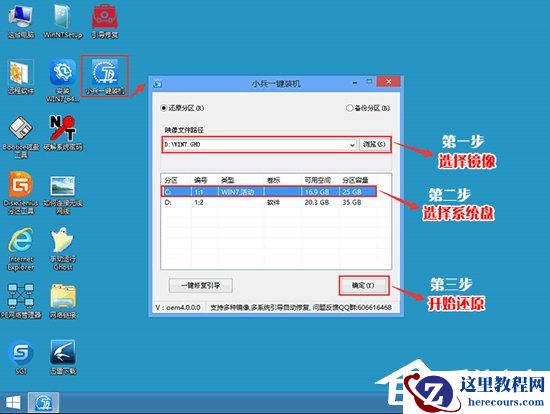Viewport: 550px width, 414px height.
Task: Click the 可用空间 column header
Action: tap(317, 180)
